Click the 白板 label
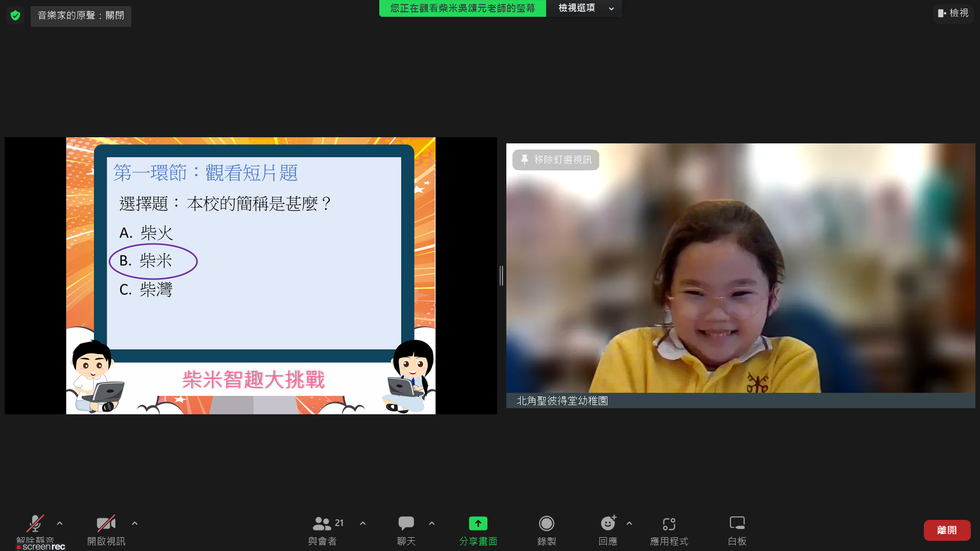This screenshot has height=551, width=980. click(737, 541)
